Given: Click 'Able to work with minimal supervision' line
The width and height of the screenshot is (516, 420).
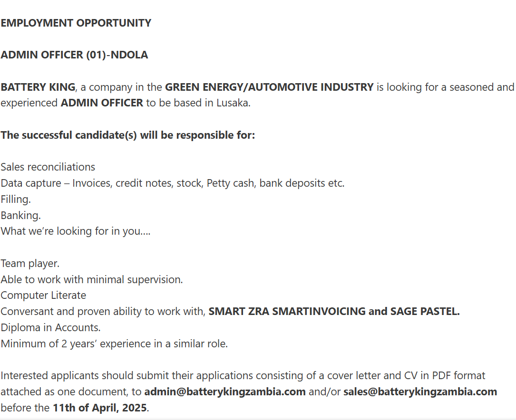Looking at the screenshot, I should tap(91, 280).
